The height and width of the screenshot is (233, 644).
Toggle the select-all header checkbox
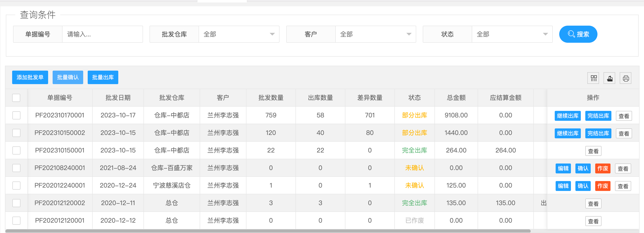tap(16, 98)
